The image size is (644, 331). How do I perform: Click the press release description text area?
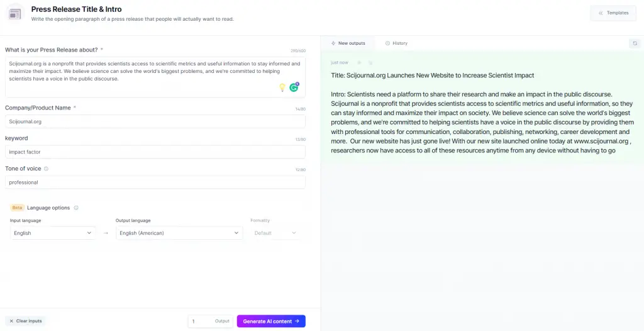tap(155, 77)
